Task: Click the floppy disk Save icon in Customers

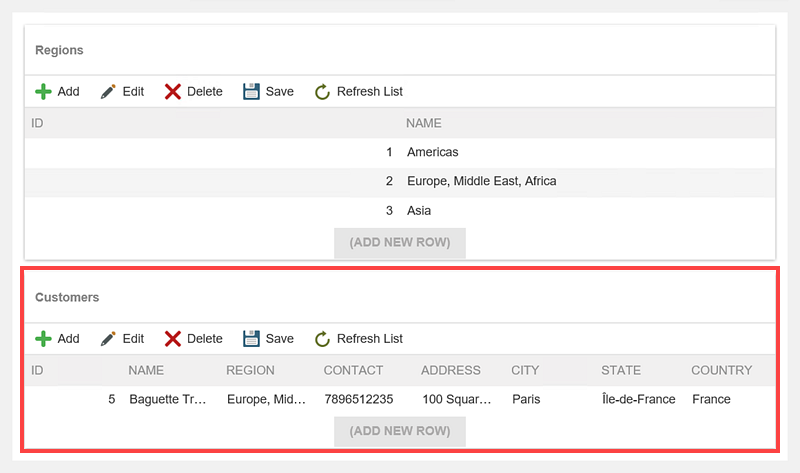Action: click(x=251, y=338)
